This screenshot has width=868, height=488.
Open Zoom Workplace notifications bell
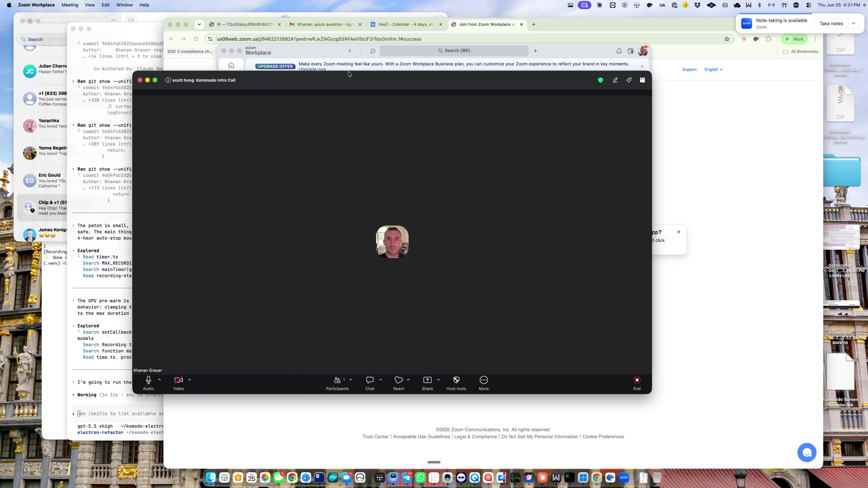click(619, 51)
